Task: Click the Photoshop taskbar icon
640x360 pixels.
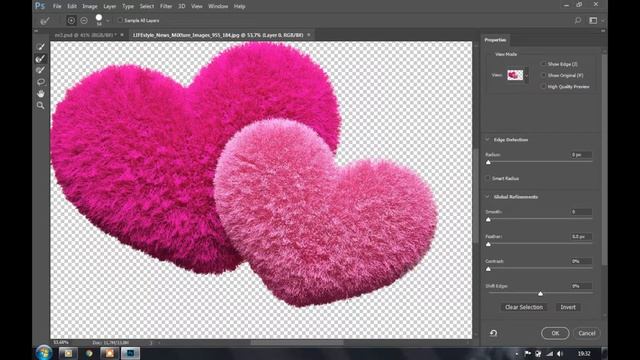Action: point(131,353)
